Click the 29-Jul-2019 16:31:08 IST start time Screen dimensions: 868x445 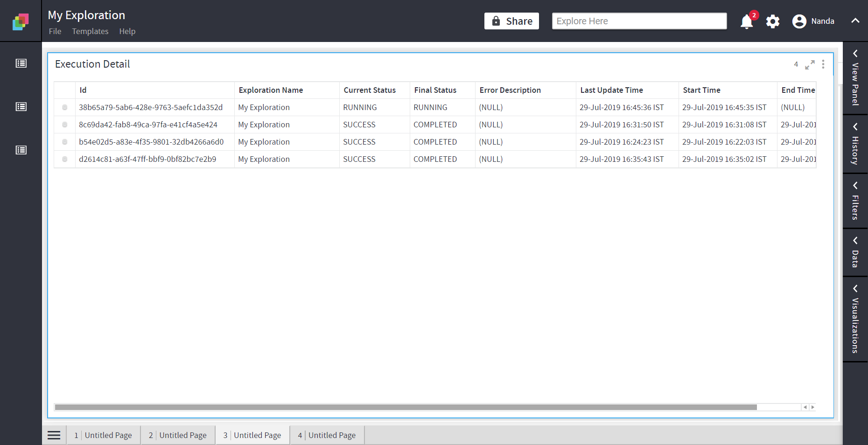click(x=724, y=125)
